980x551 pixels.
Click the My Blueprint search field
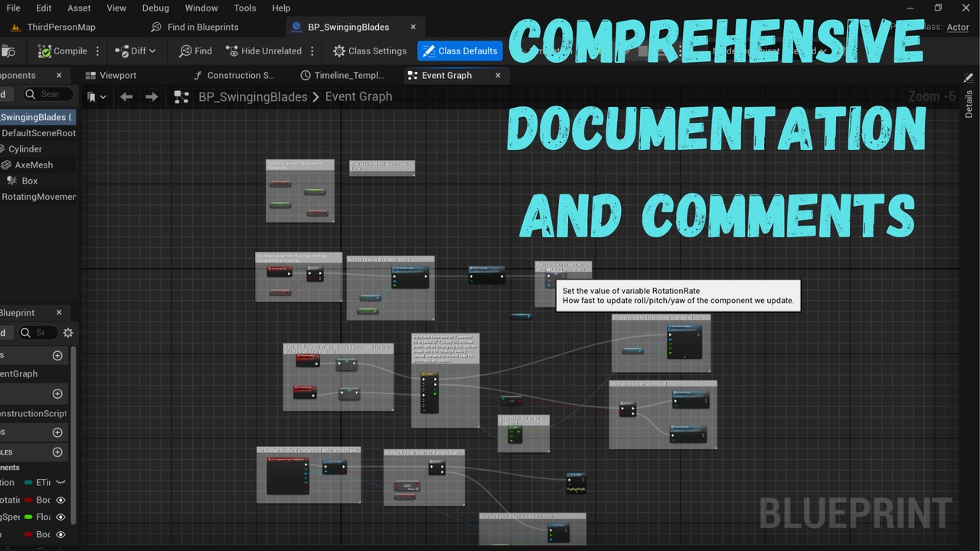(37, 332)
